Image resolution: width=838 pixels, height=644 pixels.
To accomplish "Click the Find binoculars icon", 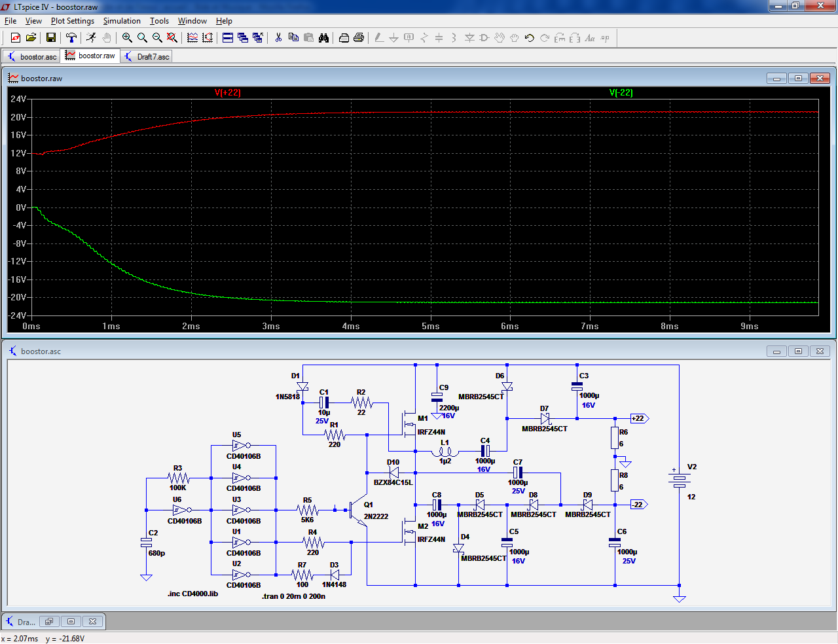I will coord(323,38).
